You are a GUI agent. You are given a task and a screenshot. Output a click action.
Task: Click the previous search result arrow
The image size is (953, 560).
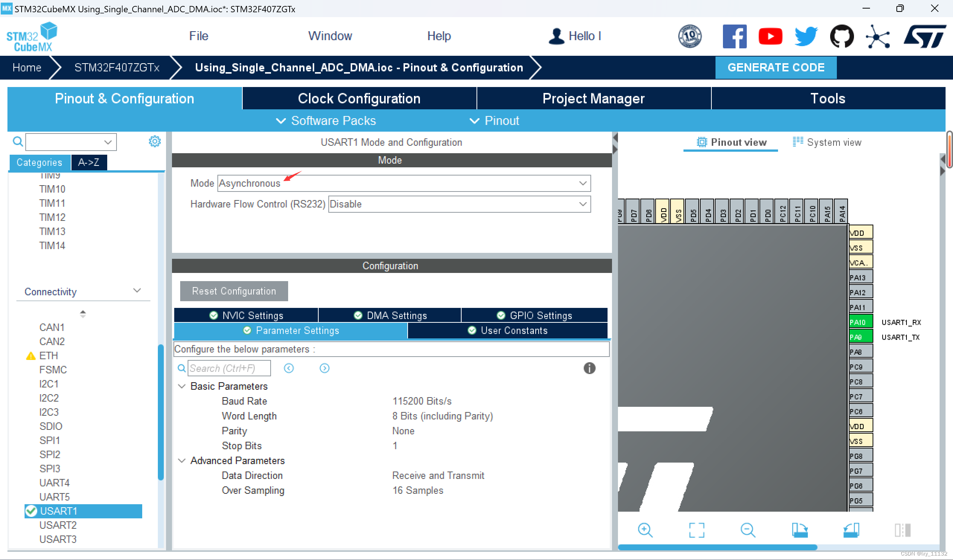click(289, 368)
